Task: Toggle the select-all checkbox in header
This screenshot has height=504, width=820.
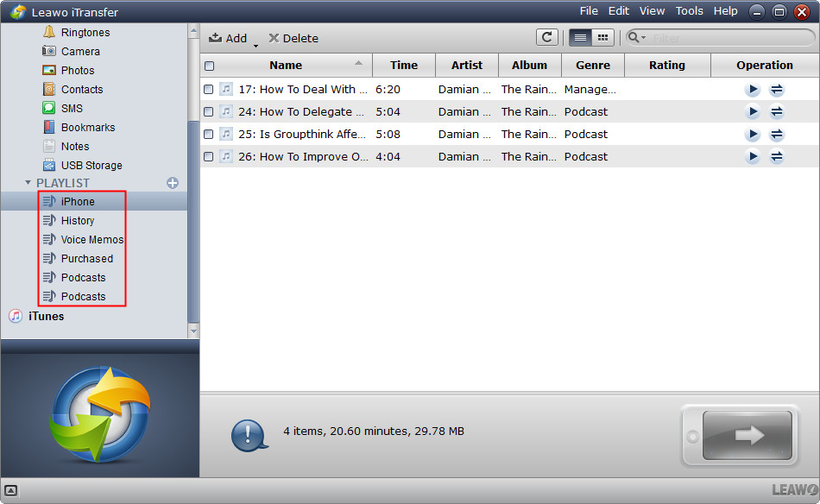Action: (x=209, y=66)
